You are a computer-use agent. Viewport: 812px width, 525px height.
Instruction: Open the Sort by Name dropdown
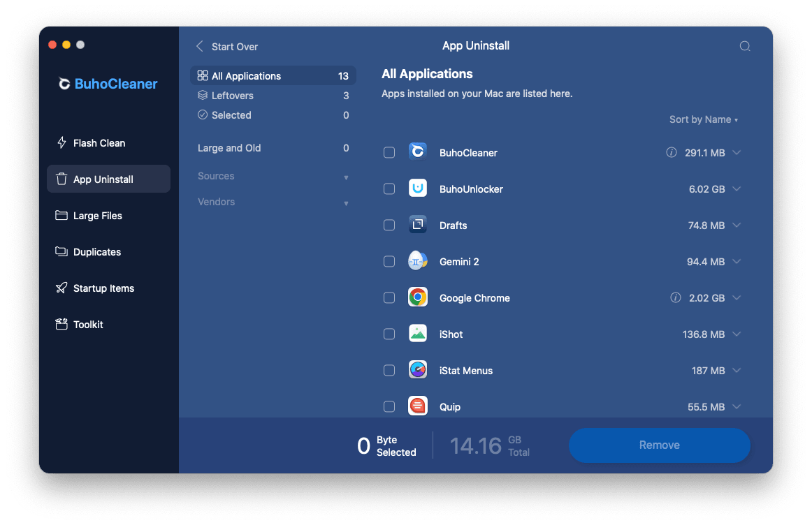pyautogui.click(x=703, y=119)
